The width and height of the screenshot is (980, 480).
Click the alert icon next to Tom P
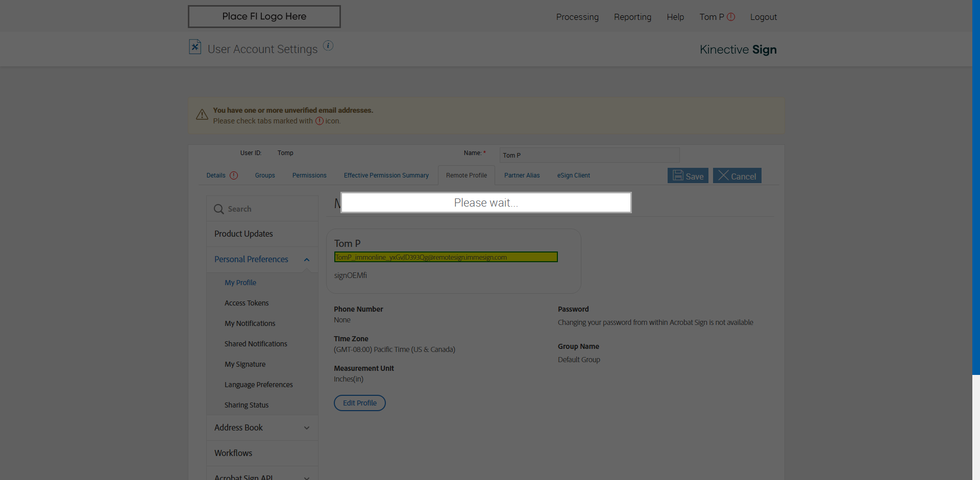click(x=731, y=17)
